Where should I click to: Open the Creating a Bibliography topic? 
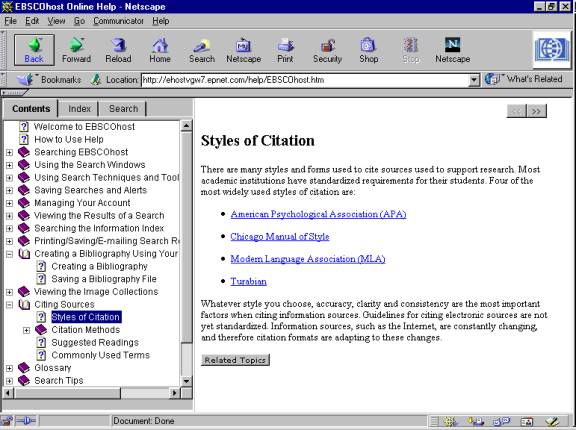pos(99,266)
